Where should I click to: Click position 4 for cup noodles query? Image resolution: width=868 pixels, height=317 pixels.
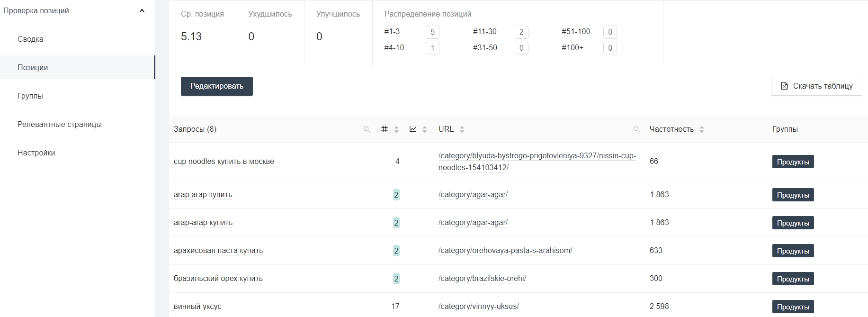(397, 162)
